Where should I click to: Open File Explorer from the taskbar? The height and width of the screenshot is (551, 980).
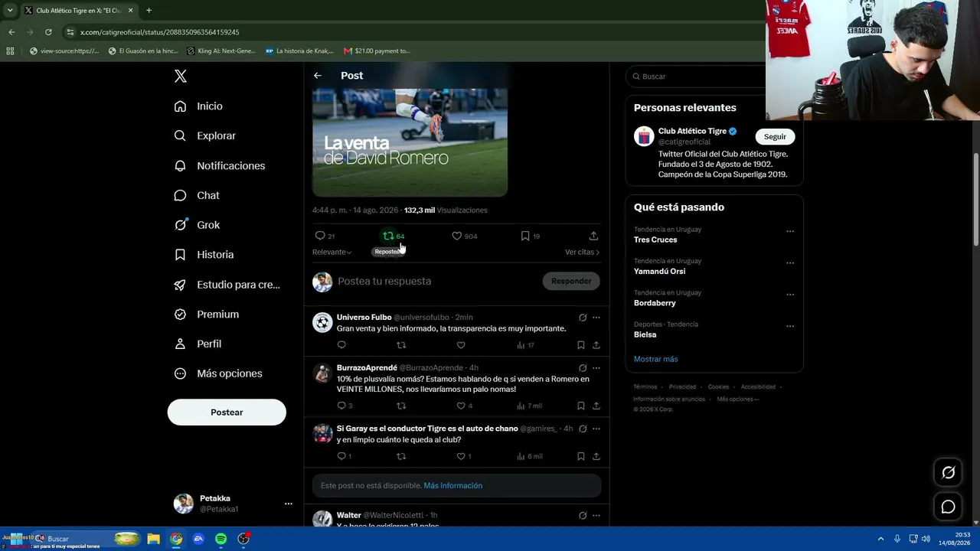tap(153, 539)
